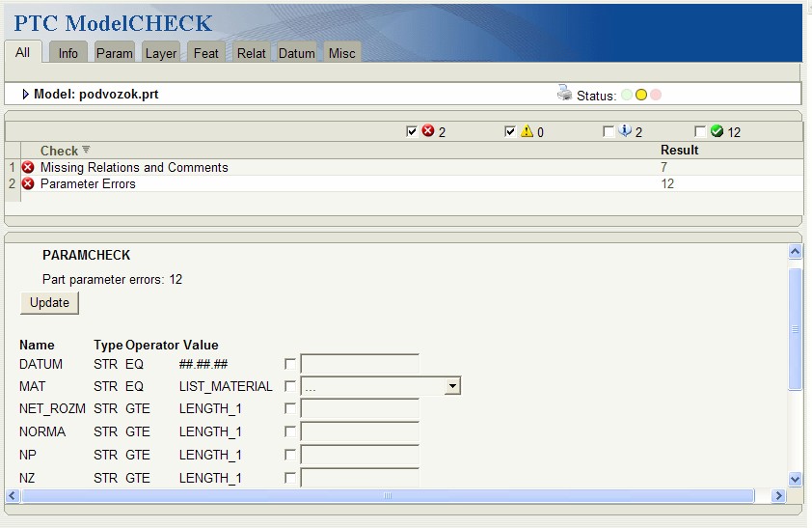Check the NZ parameter checkbox
This screenshot has width=812, height=528.
click(x=290, y=478)
